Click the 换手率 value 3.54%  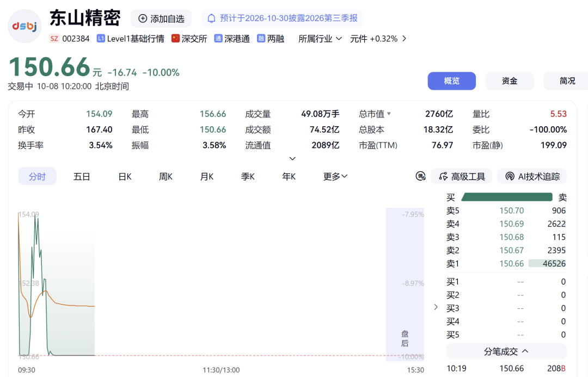click(x=101, y=145)
